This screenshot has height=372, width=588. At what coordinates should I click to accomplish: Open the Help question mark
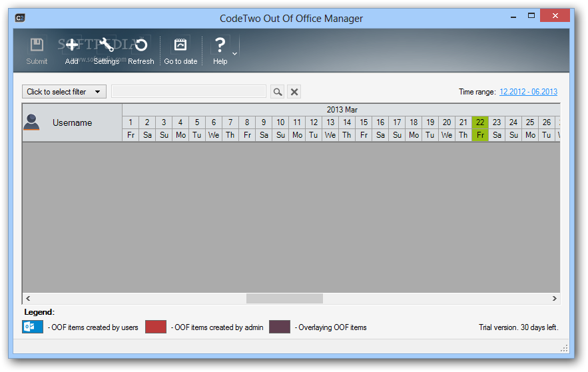(220, 51)
